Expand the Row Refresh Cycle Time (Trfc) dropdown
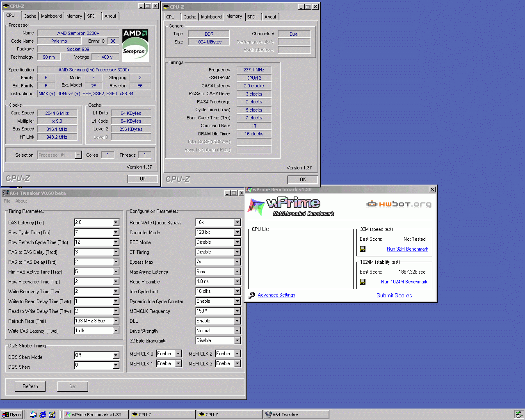This screenshot has height=420, width=525. [x=116, y=242]
